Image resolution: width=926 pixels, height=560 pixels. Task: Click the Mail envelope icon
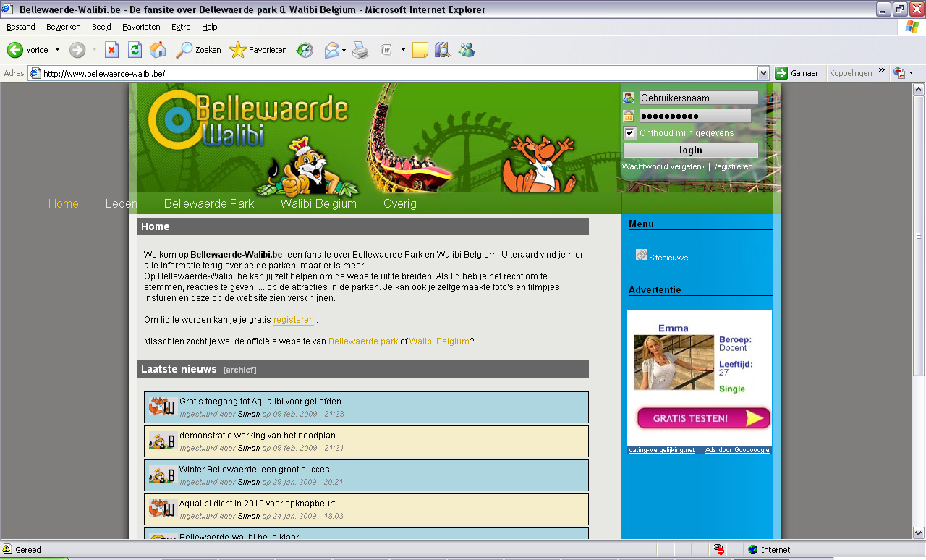point(332,50)
